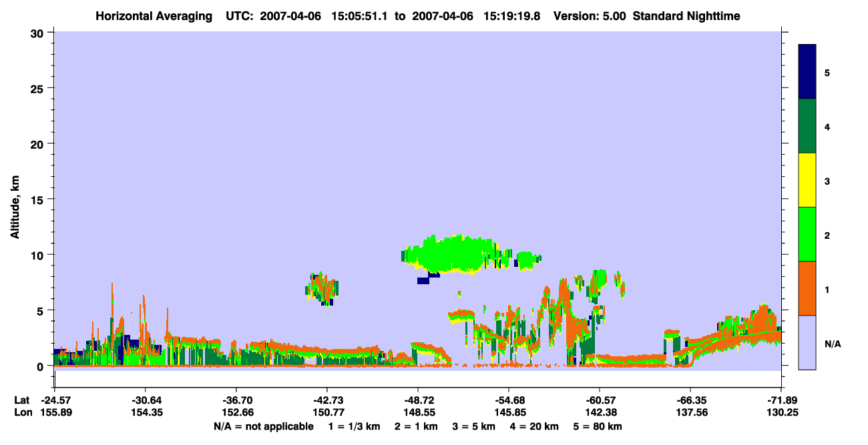
Task: Click the latitude value '-54.68'
Action: [x=509, y=400]
